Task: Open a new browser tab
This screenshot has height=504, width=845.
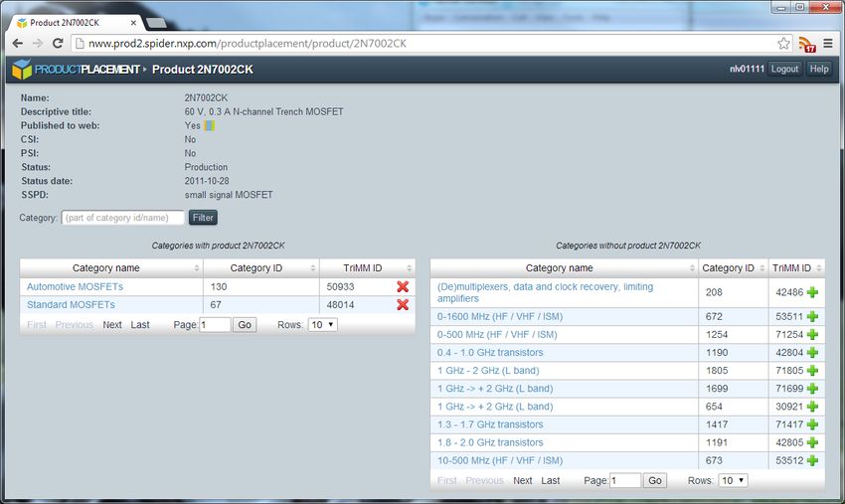Action: (156, 23)
